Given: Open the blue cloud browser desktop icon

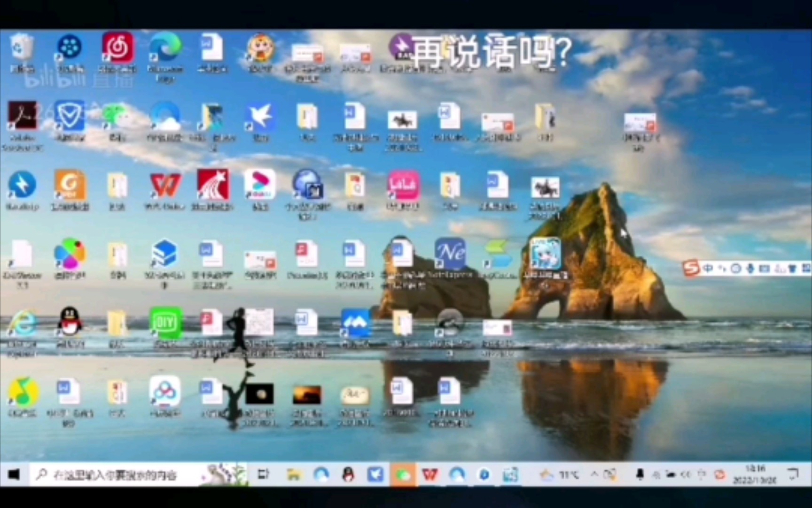Looking at the screenshot, I should click(164, 116).
